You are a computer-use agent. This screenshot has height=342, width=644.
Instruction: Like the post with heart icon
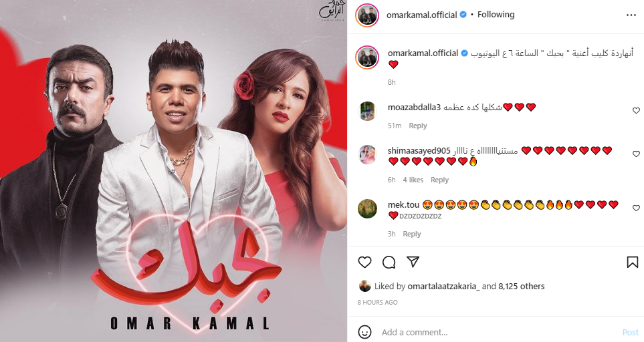point(364,262)
